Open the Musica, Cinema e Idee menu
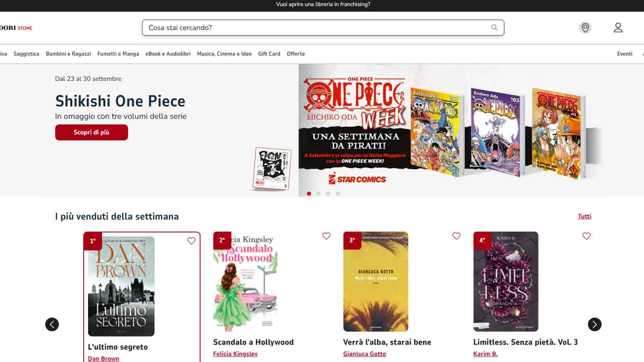The width and height of the screenshot is (644, 362). [224, 54]
